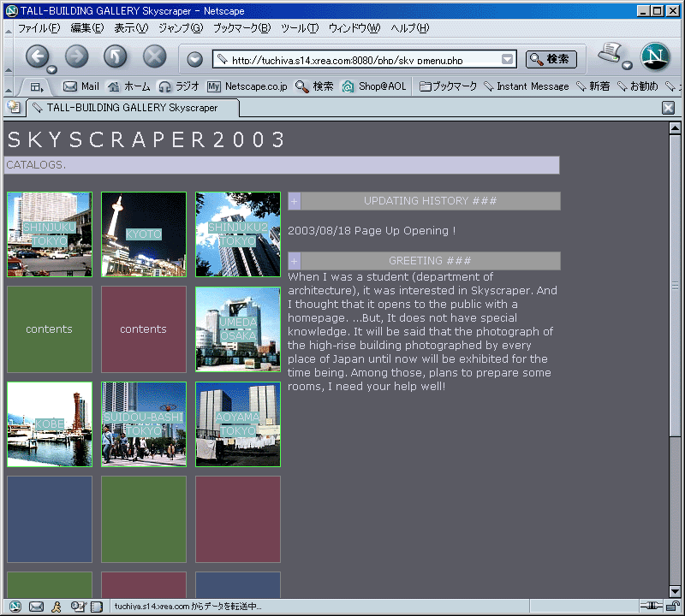
Task: Click the Navigator icon in the status bar
Action: (15, 606)
